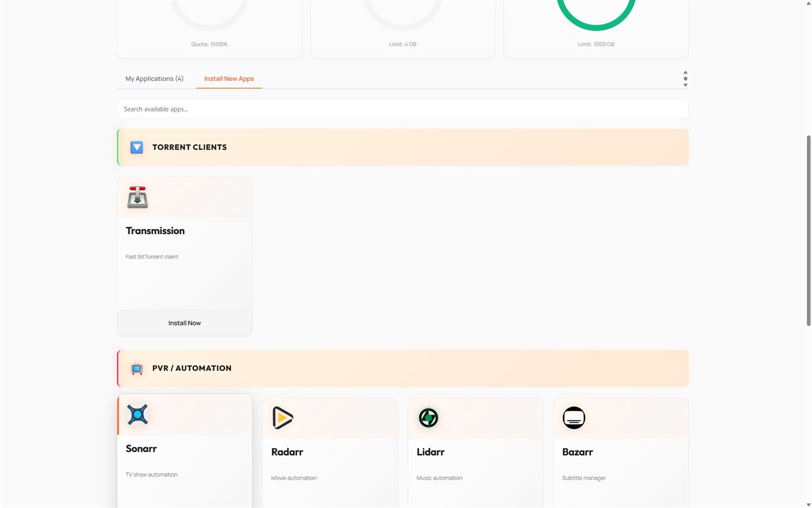Click the 'Music automation' description
Viewport: 812px width, 508px height.
pos(439,479)
